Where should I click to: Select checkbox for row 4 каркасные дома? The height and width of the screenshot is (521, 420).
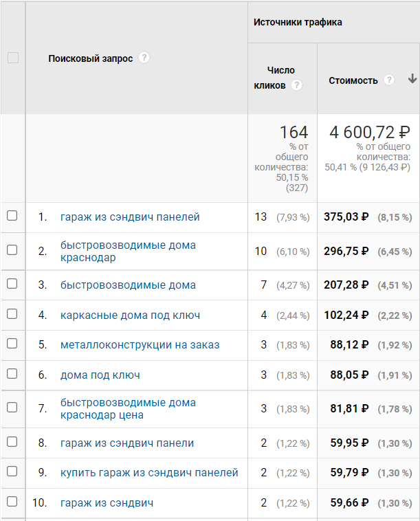(12, 313)
